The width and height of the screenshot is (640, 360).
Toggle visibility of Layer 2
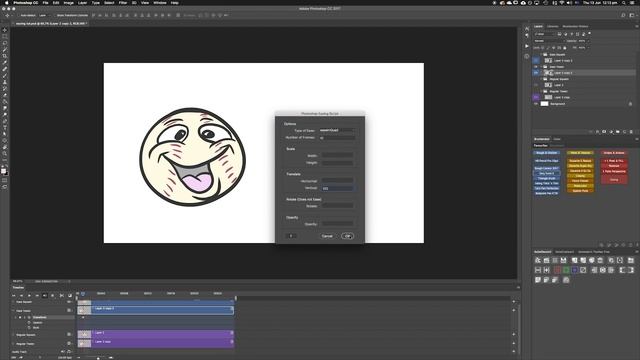coord(536,85)
